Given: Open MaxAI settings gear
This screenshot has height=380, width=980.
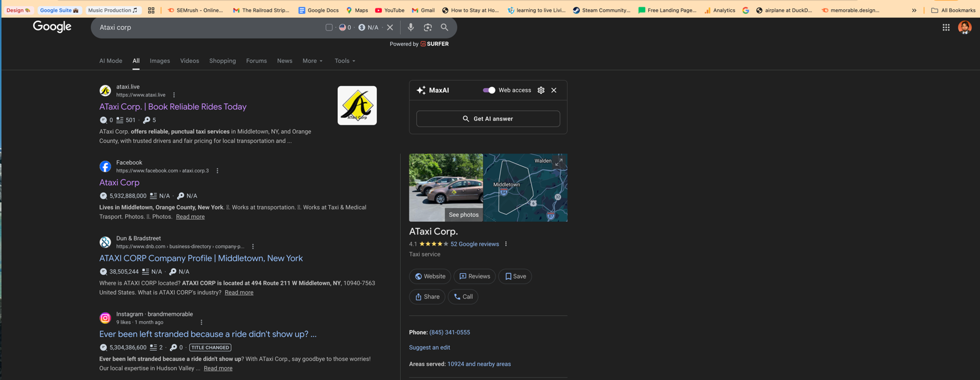Looking at the screenshot, I should [x=541, y=90].
